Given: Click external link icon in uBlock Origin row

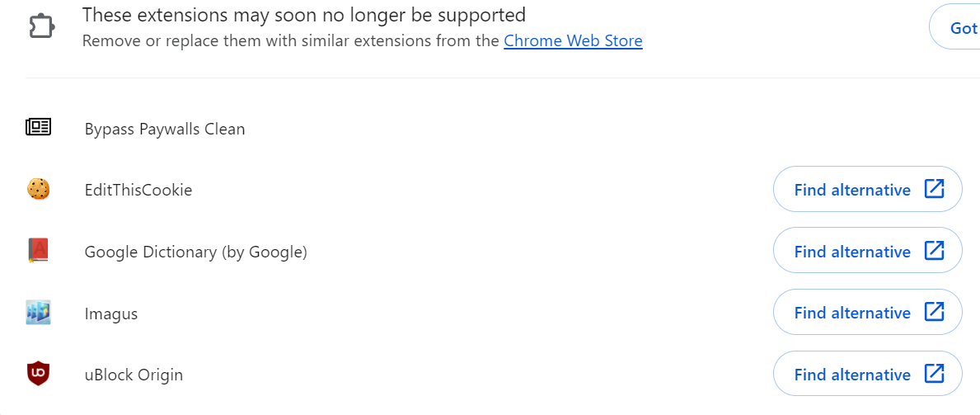Looking at the screenshot, I should pyautogui.click(x=934, y=374).
